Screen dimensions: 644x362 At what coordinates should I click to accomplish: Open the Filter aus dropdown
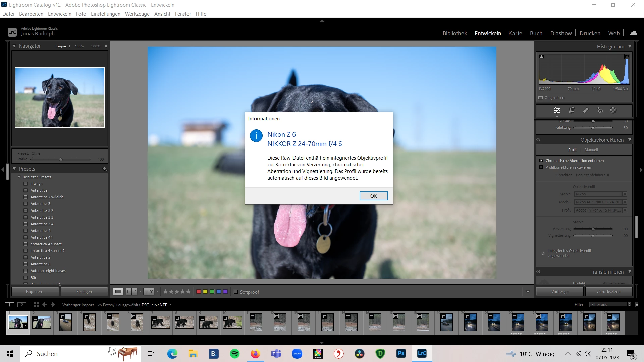coord(611,305)
